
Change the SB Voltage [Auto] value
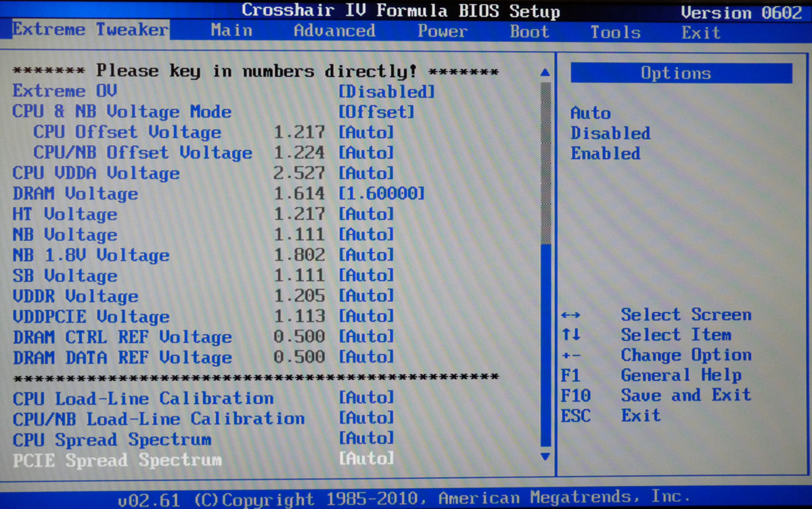pos(366,275)
